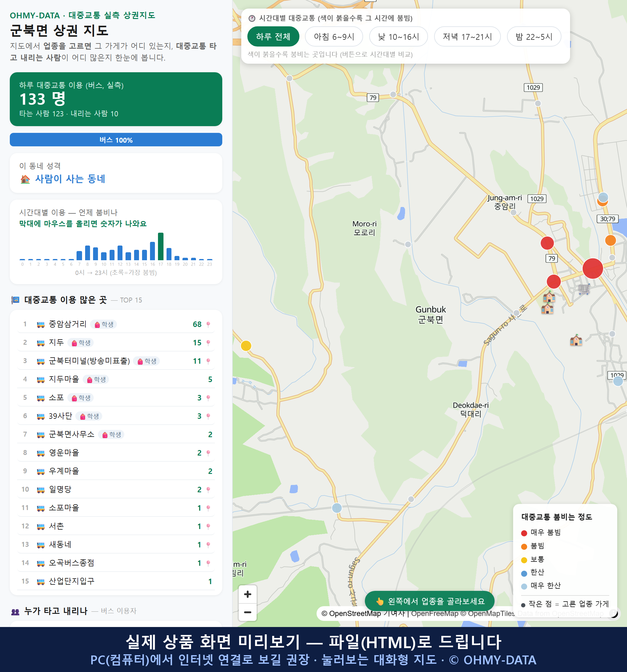Click the bus icon beside 지두마을
The width and height of the screenshot is (627, 672).
tap(40, 380)
